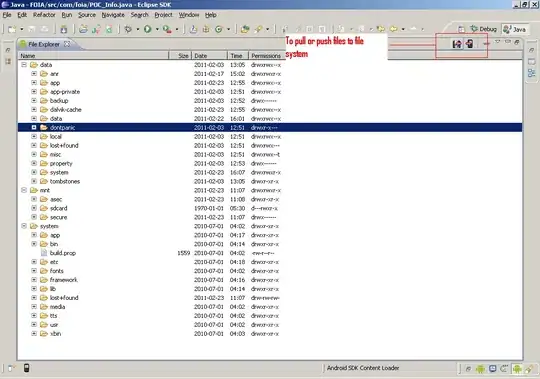Screen dimensions: 540x379
Task: Open the Window menu
Action: click(189, 15)
